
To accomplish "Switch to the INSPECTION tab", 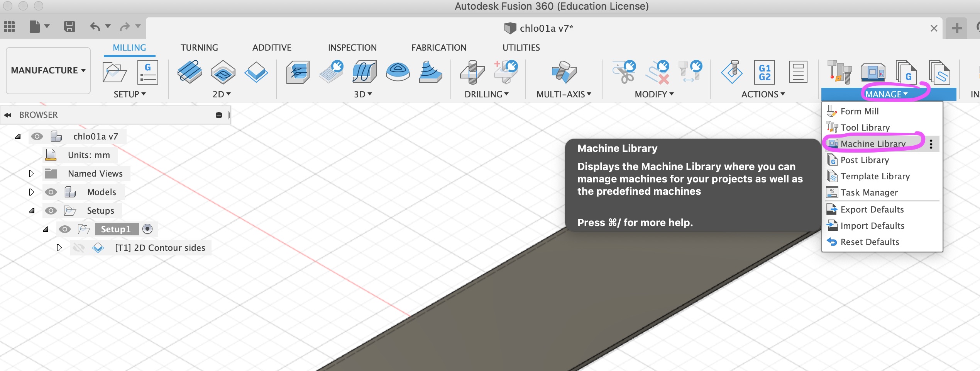I will coord(352,48).
